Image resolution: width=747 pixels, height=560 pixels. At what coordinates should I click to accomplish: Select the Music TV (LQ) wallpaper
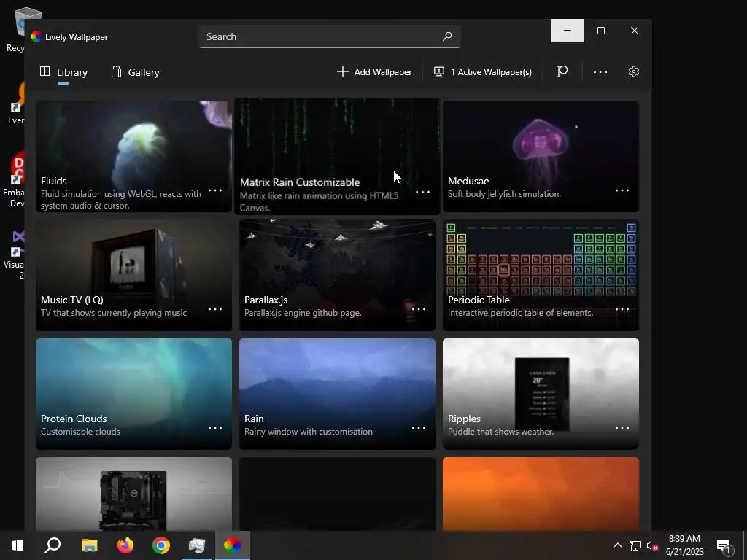tap(133, 275)
